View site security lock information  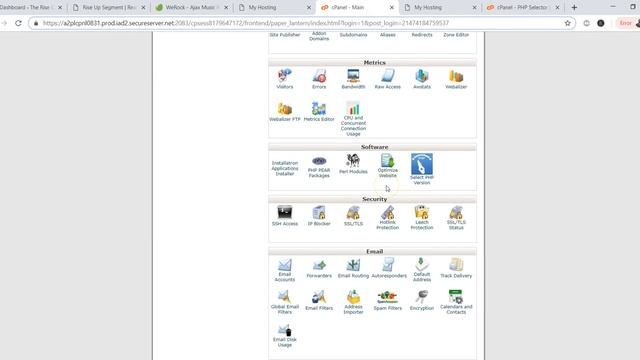(x=36, y=23)
